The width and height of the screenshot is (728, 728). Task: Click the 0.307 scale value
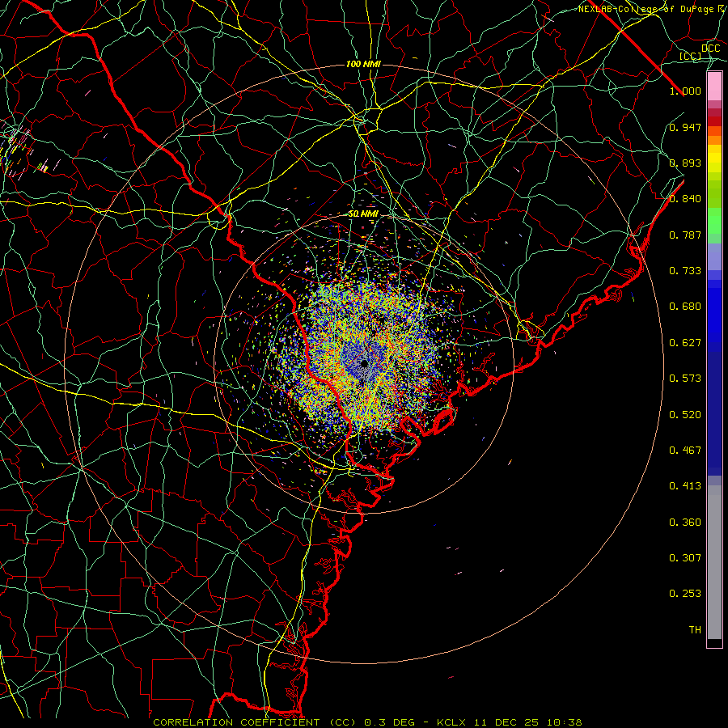pyautogui.click(x=685, y=558)
